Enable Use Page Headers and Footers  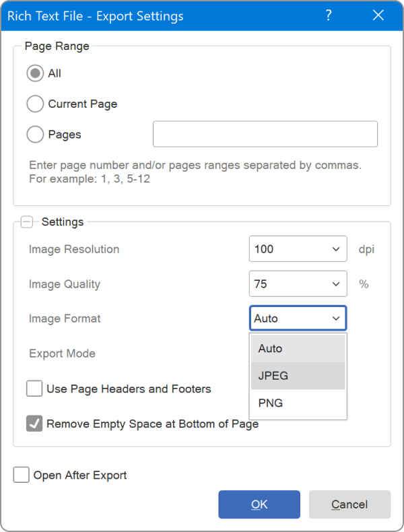click(x=34, y=389)
